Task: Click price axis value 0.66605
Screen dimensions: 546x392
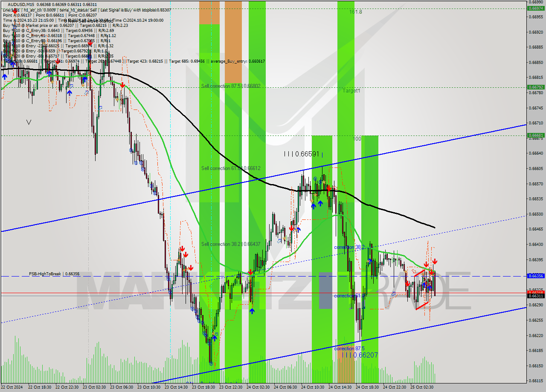Action: pyautogui.click(x=536, y=168)
